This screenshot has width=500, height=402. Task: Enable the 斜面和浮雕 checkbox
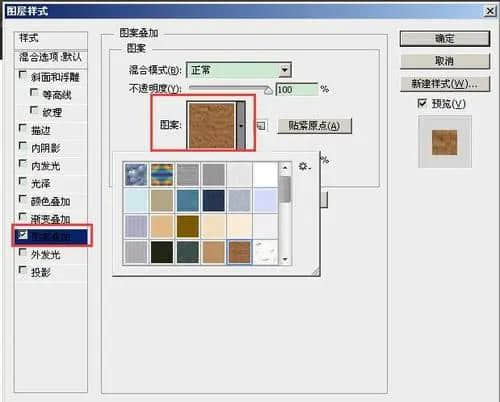[23, 75]
